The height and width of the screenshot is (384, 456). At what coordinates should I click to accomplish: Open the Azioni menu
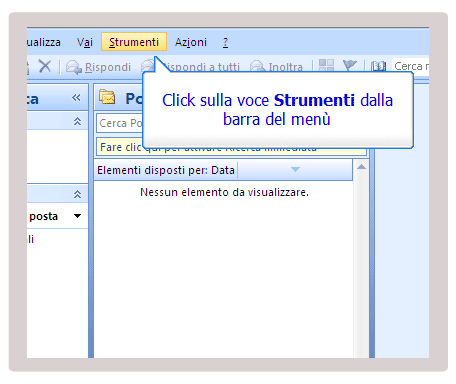coord(191,42)
